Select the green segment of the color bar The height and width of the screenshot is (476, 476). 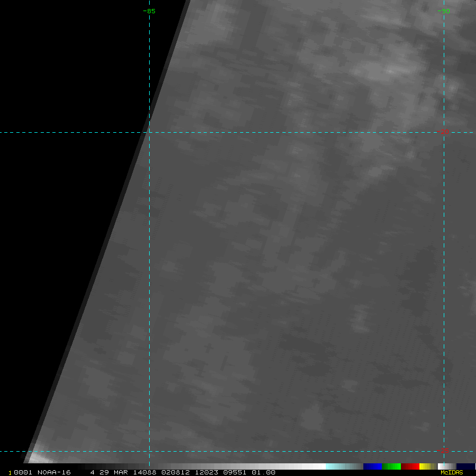click(x=391, y=466)
